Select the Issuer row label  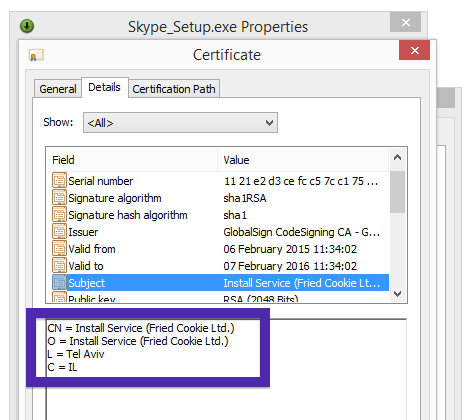tap(83, 232)
